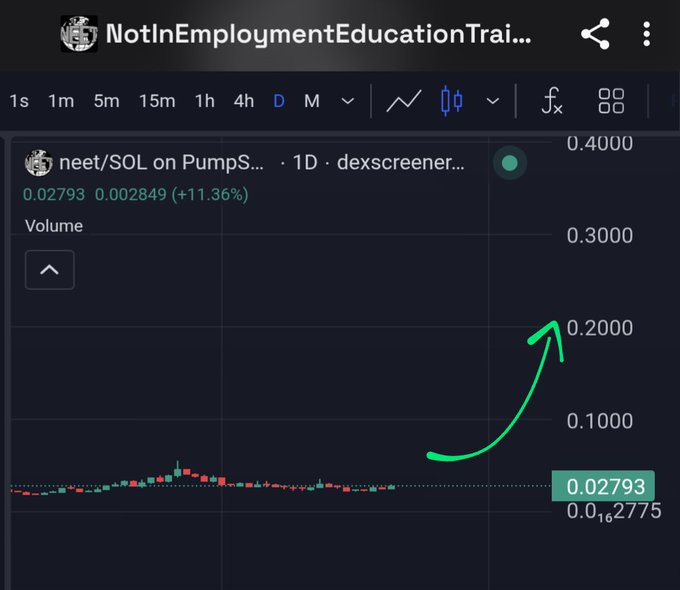Tap the 0.1000 price axis label
Image resolution: width=680 pixels, height=590 pixels.
[600, 421]
